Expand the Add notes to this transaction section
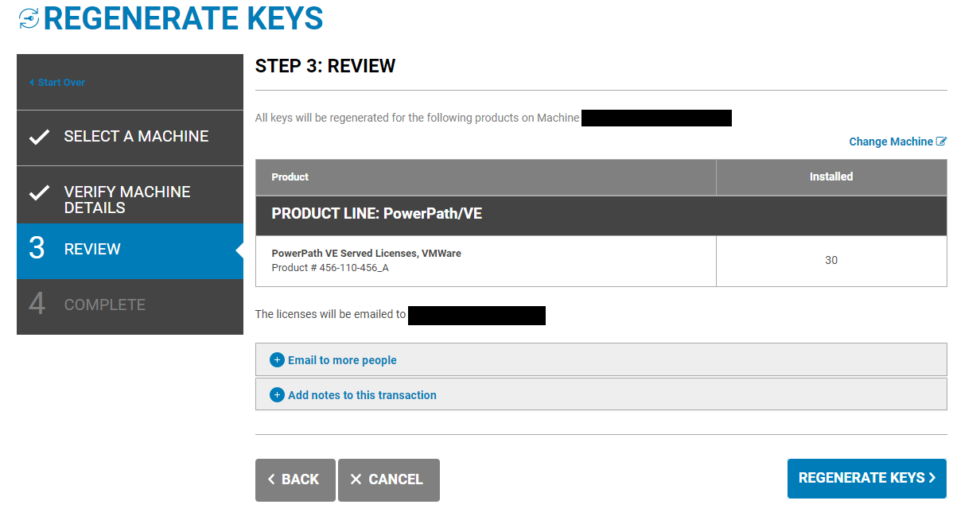Screen dimensions: 980x520 [x=360, y=394]
